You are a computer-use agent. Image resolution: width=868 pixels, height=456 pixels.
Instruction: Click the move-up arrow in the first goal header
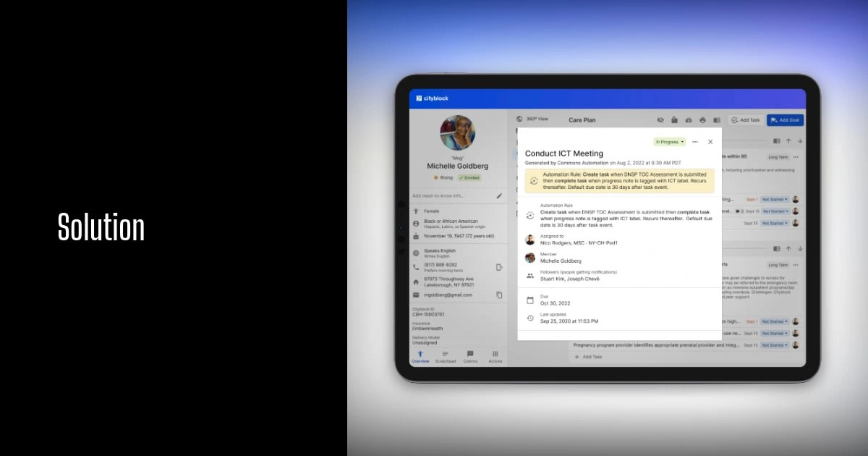(788, 141)
